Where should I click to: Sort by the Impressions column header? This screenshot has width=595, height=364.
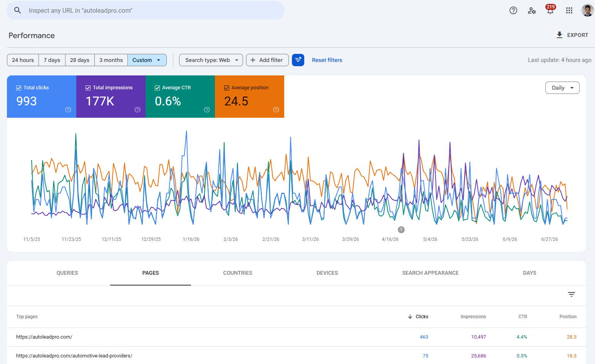[x=473, y=317]
